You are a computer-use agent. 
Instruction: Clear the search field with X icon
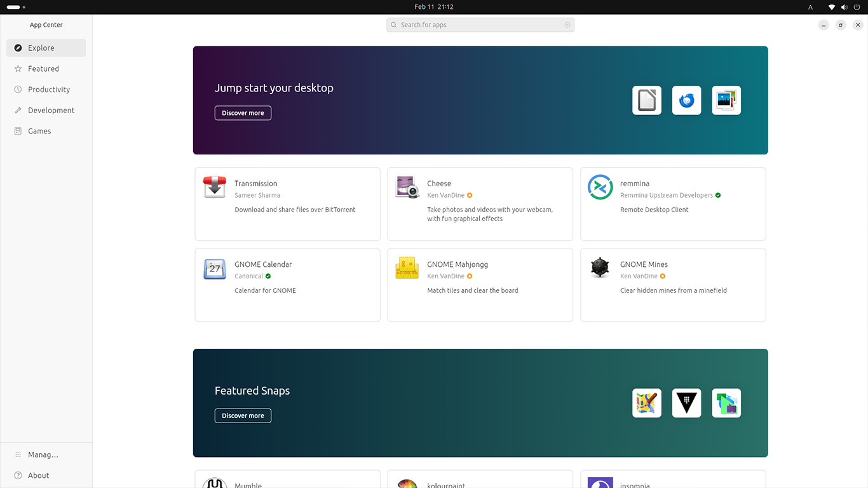(x=567, y=25)
